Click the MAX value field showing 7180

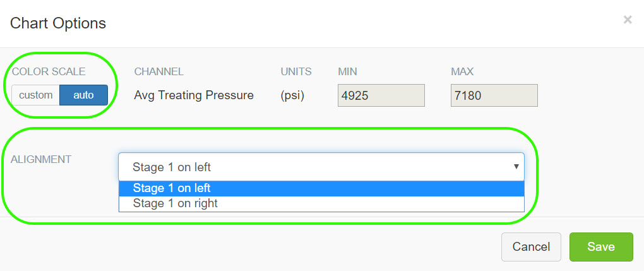tap(494, 95)
